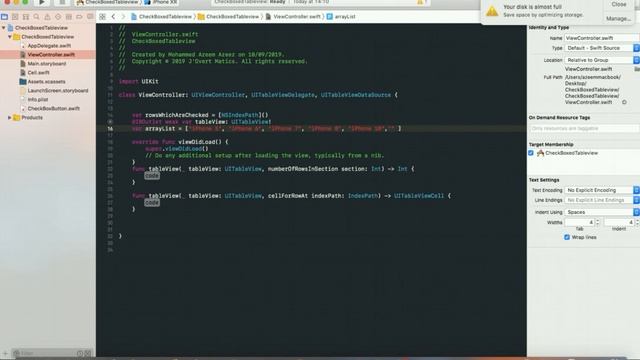This screenshot has height=360, width=640.
Task: Reveal full path in Finder arrow icon
Action: pos(624,102)
